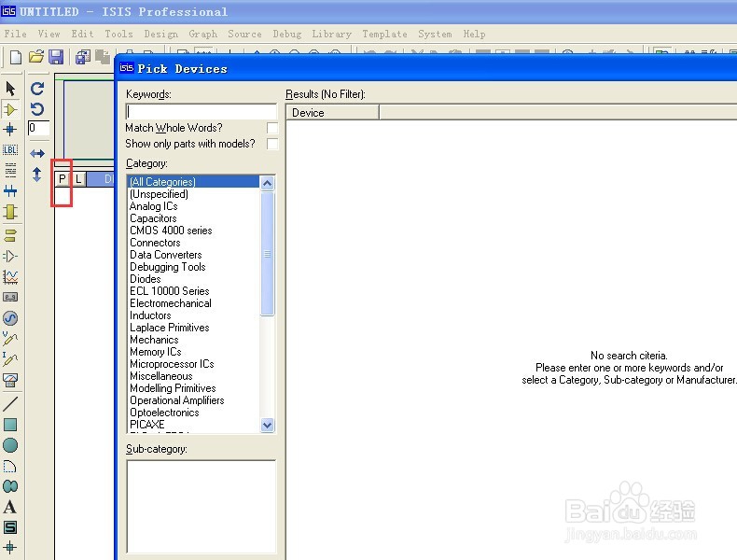The height and width of the screenshot is (560, 737).
Task: Select the 2D Symbols tool
Action: click(10, 527)
